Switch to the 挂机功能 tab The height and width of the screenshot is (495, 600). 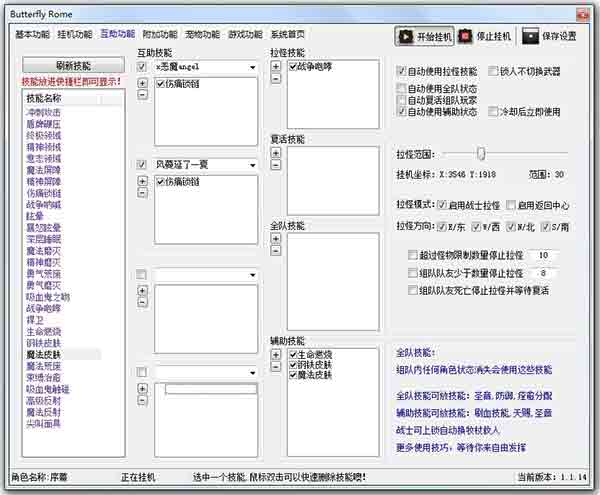74,33
